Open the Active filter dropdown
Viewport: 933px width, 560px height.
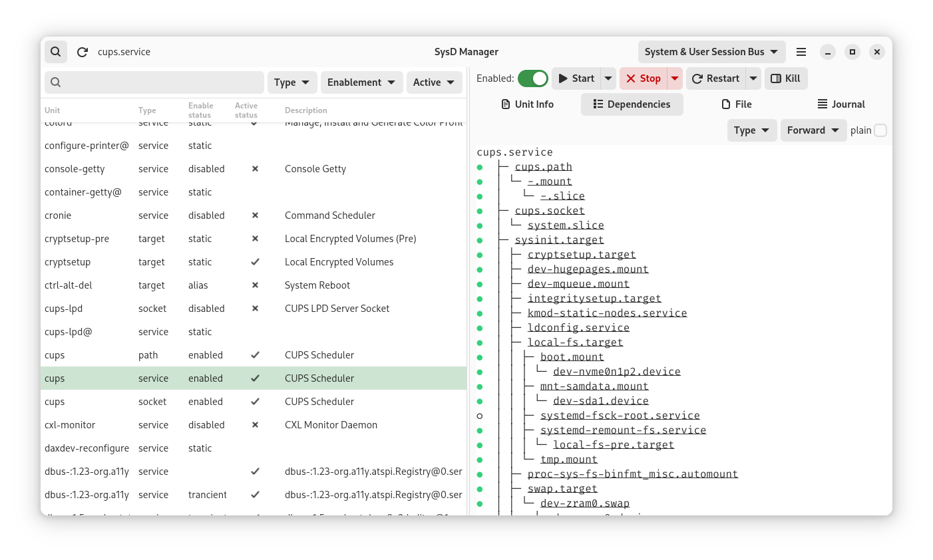click(434, 82)
